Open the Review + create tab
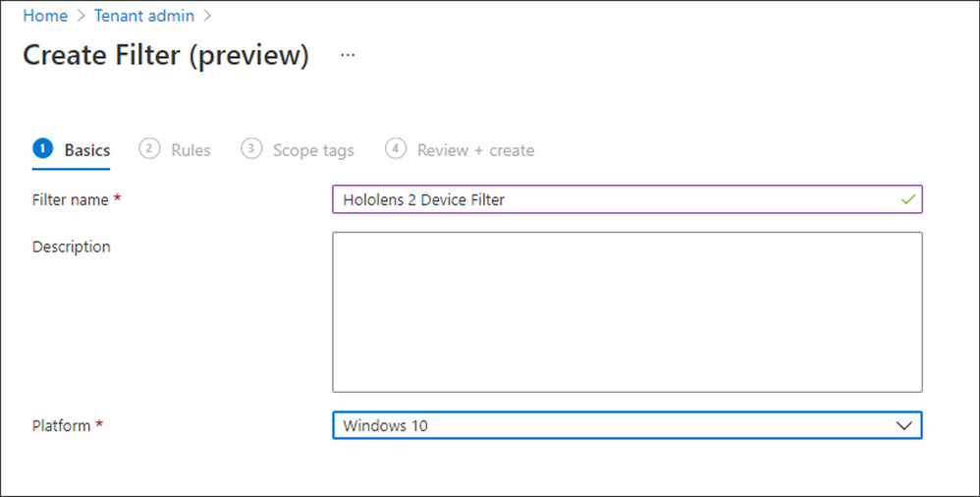The height and width of the screenshot is (497, 980). click(460, 150)
